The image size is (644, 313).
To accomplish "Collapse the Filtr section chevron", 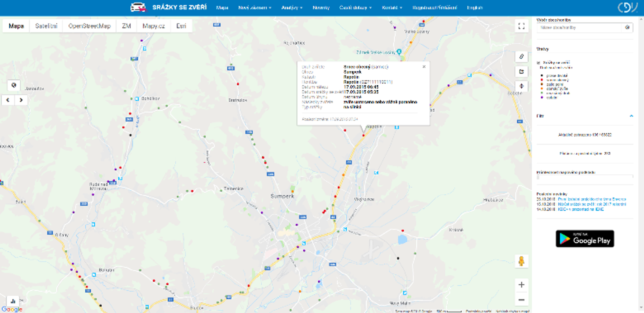I will (x=631, y=116).
